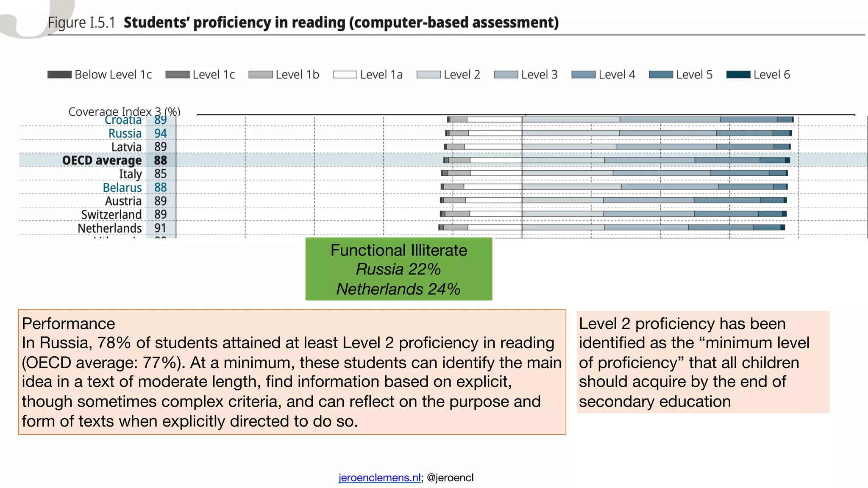This screenshot has height=488, width=868.
Task: Click the Level 6 legend swatch
Action: pos(738,75)
